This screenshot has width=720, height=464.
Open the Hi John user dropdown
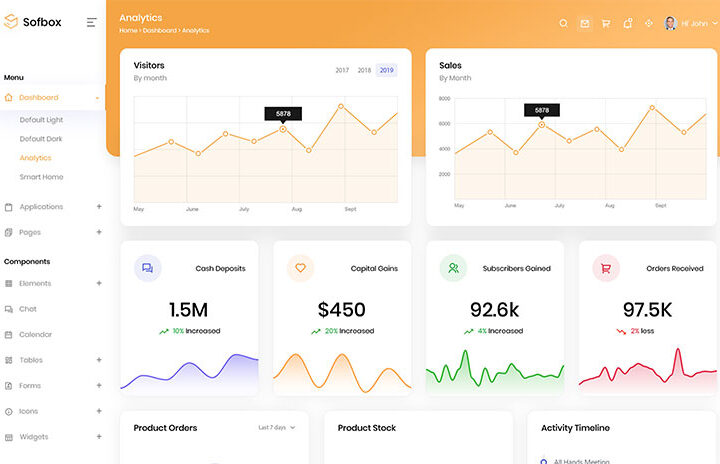(692, 23)
